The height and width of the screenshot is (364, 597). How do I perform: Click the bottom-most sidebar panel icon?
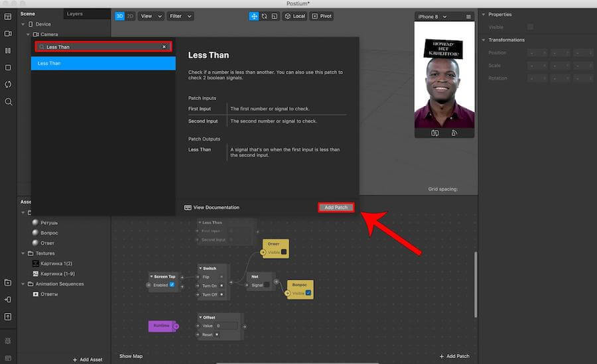(x=7, y=358)
